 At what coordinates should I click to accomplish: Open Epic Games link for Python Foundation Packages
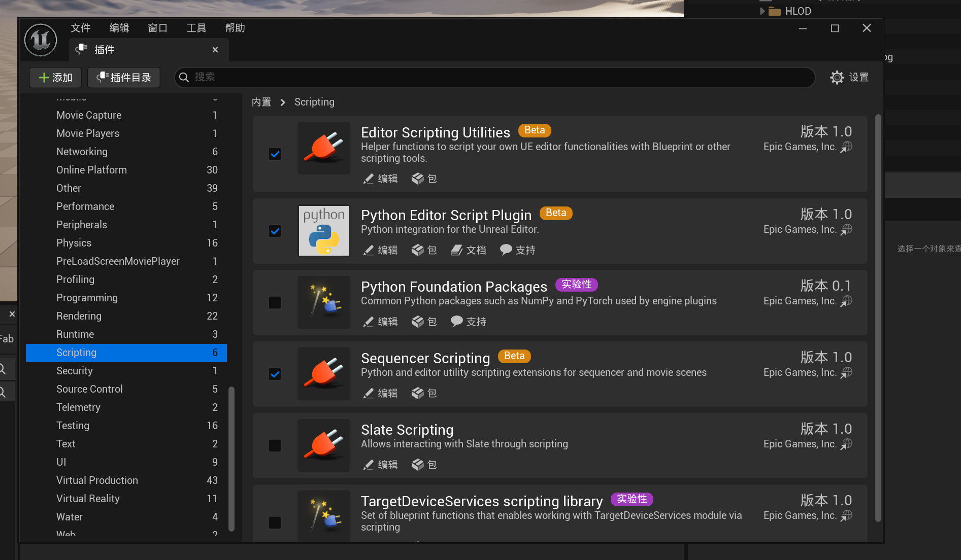pos(808,301)
